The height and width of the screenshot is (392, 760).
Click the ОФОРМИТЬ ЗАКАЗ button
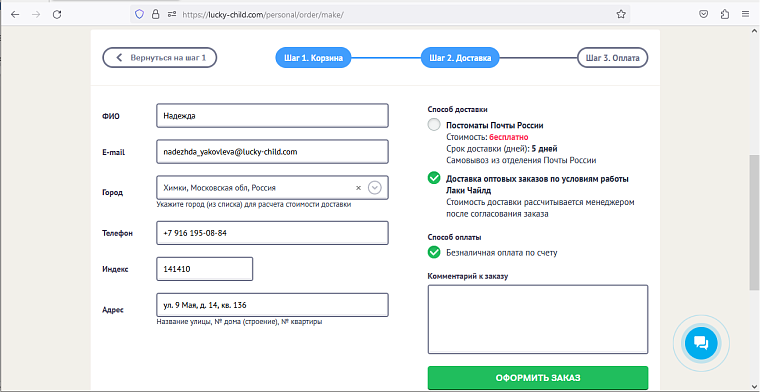coord(538,378)
